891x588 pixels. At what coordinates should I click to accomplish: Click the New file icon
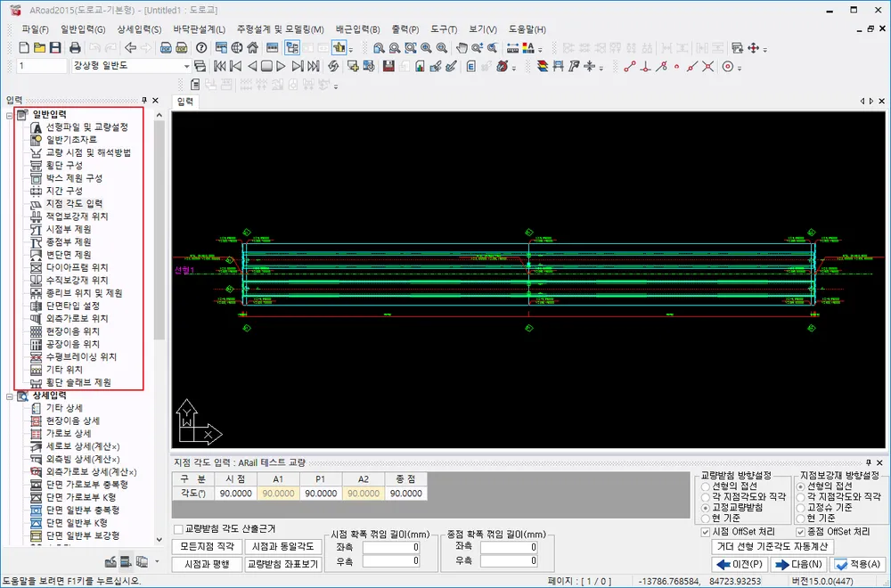click(x=24, y=48)
